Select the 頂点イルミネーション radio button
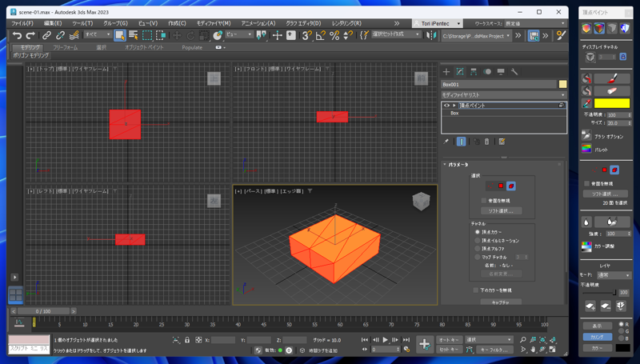Image resolution: width=640 pixels, height=364 pixels. pos(477,240)
